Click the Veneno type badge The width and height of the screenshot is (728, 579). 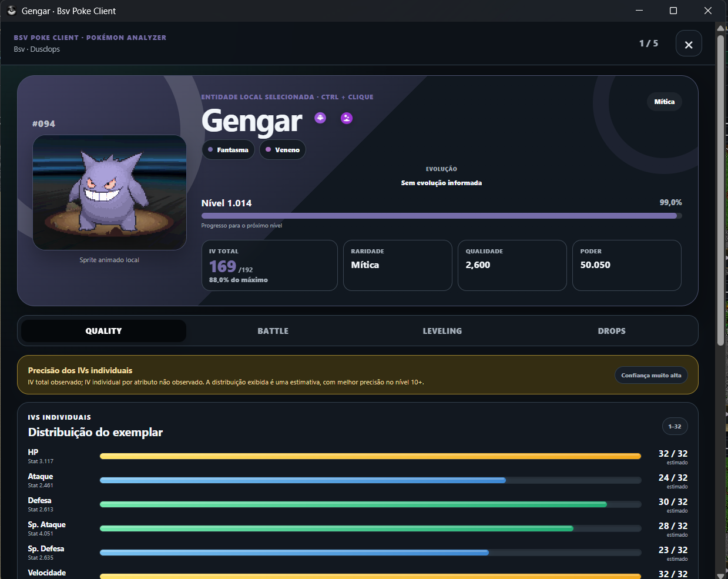[283, 150]
